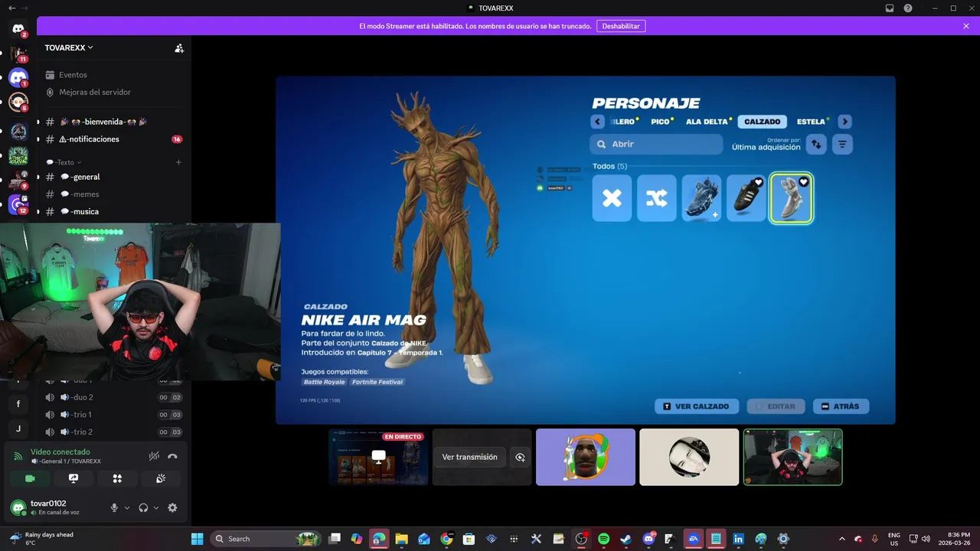Select the black striped shoe tile

tap(746, 198)
